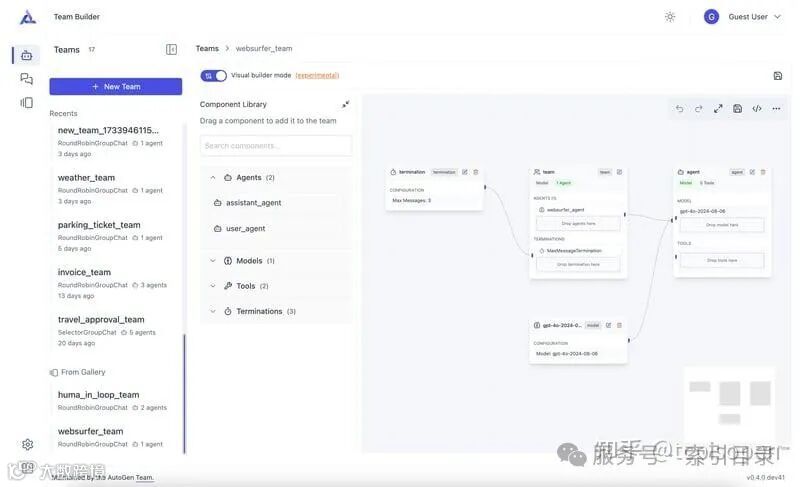Click Drop agents here zone
The image size is (800, 487).
click(578, 224)
